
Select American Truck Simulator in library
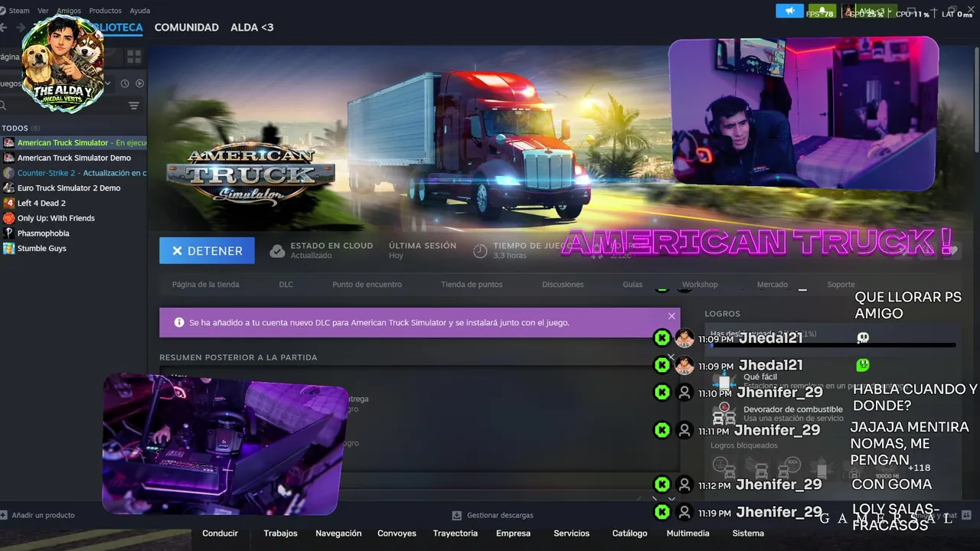[73, 142]
